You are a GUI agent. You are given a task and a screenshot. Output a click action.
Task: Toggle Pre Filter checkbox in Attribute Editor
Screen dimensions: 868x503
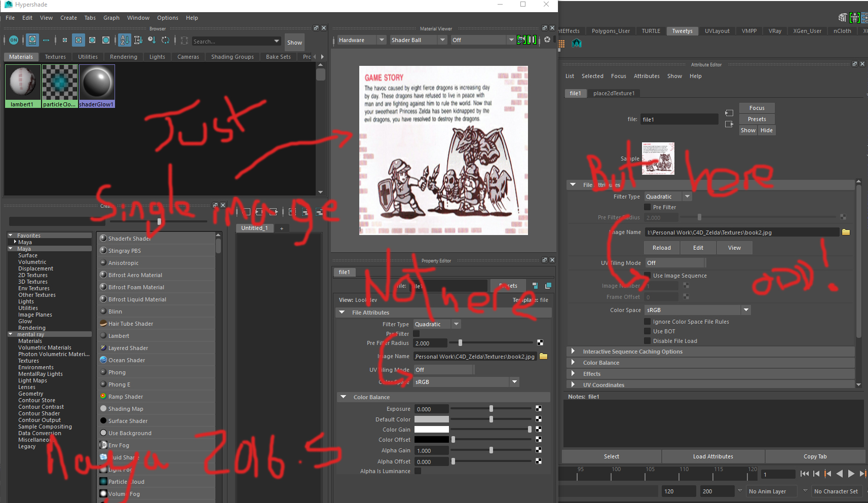(647, 207)
